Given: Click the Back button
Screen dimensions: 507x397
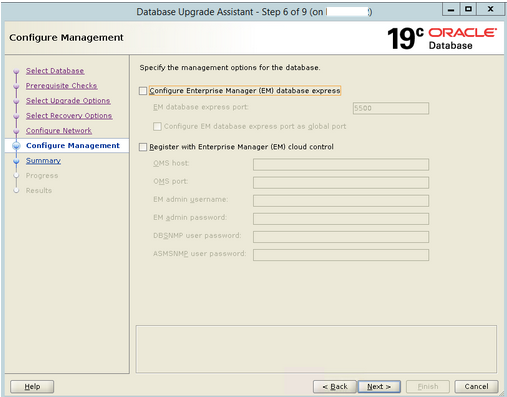Looking at the screenshot, I should 335,387.
